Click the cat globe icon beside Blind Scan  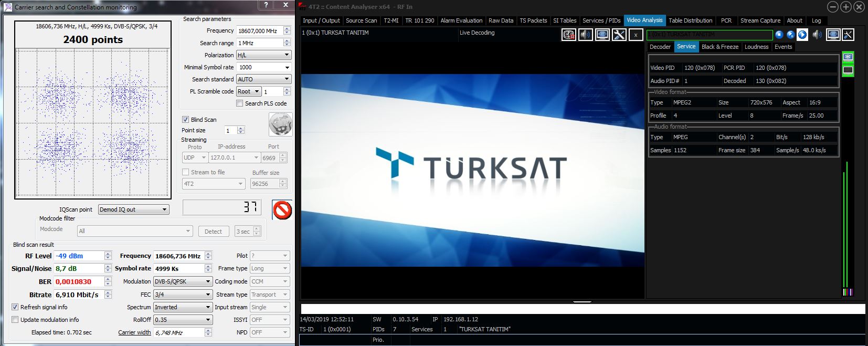coord(280,124)
